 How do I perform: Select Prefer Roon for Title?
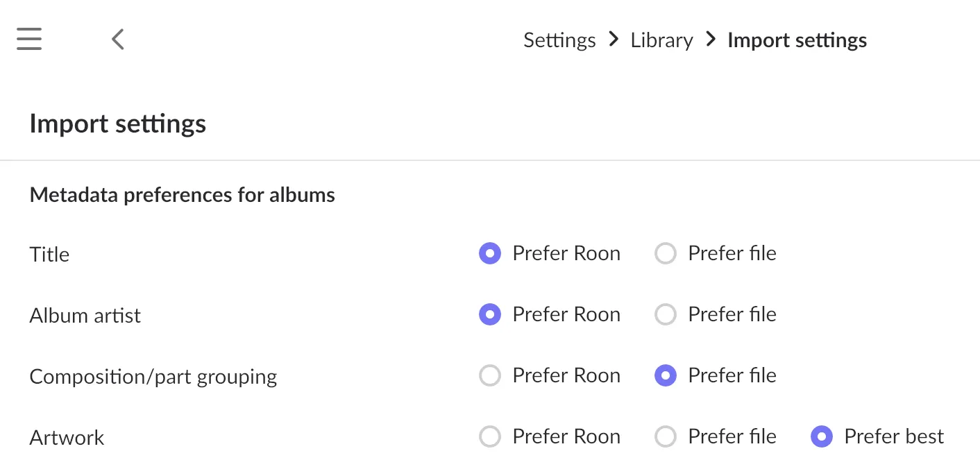click(x=490, y=254)
